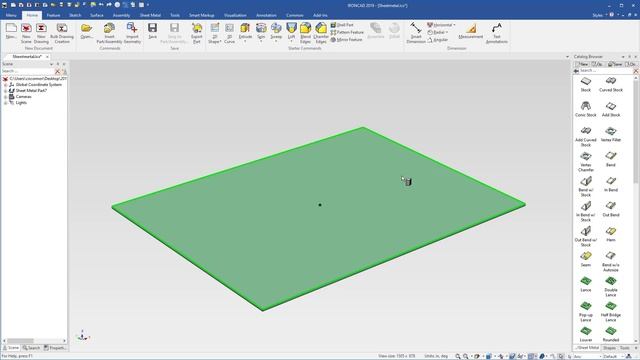Open the Scene panel dropdown arrow
Viewport: 640px width, 360px height.
[51, 64]
